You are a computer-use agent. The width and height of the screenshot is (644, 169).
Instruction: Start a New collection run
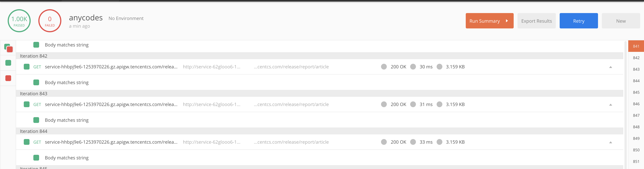[x=620, y=21]
